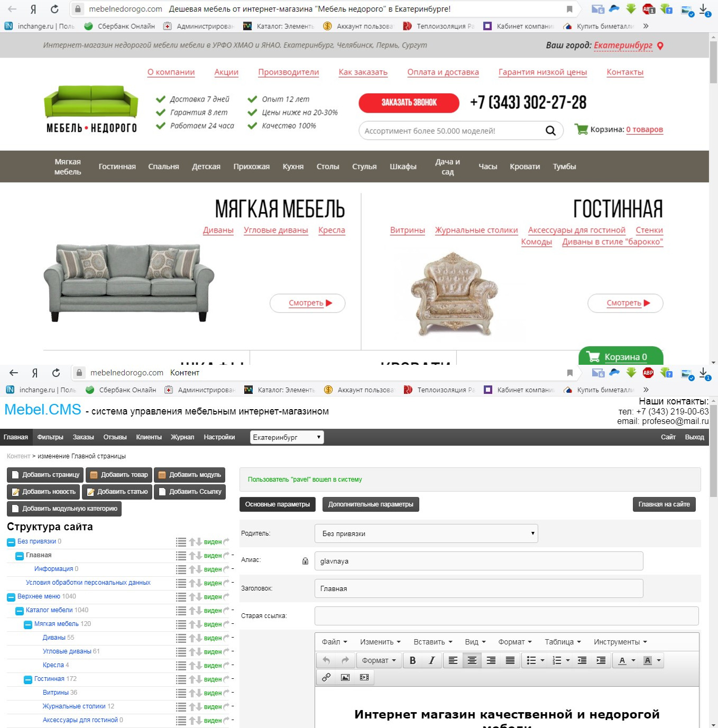This screenshot has height=728, width=718.
Task: Open the Формат style dropdown beside Bold
Action: click(379, 660)
